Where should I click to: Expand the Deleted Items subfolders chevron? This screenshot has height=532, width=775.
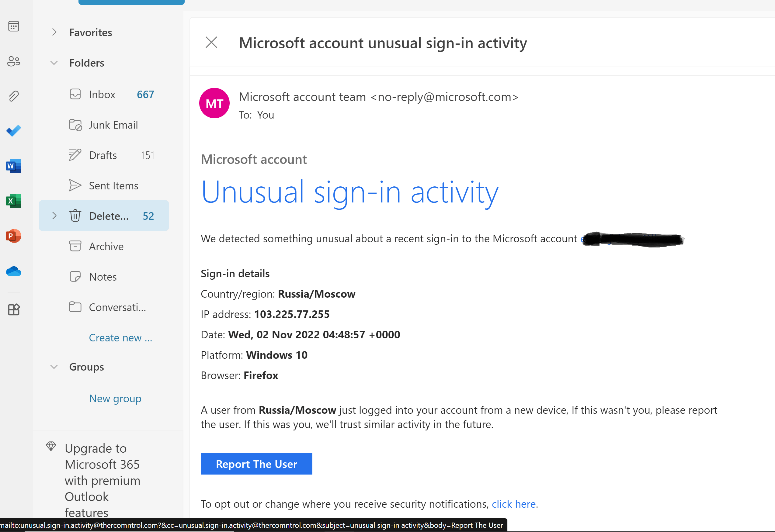[54, 216]
